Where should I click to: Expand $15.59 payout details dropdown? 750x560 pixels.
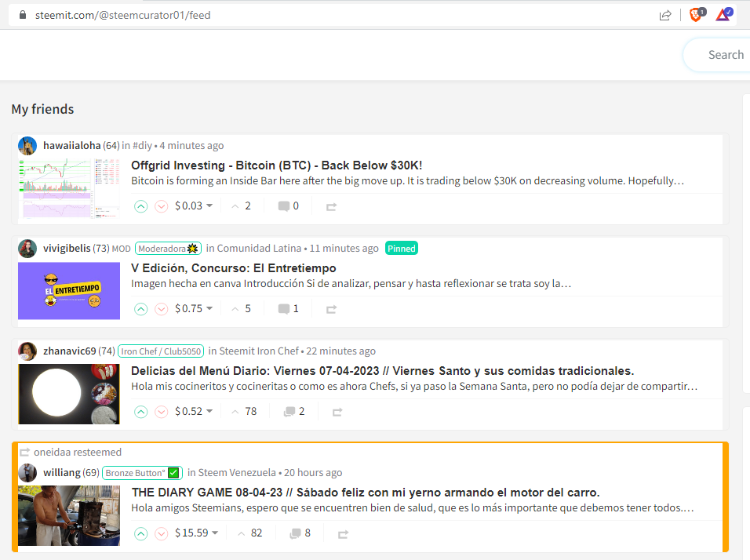point(197,533)
